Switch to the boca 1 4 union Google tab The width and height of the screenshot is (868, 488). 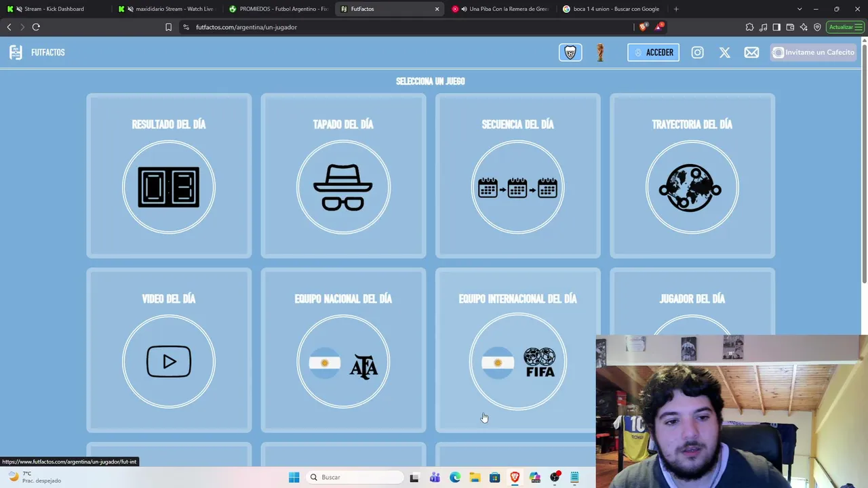tap(613, 9)
